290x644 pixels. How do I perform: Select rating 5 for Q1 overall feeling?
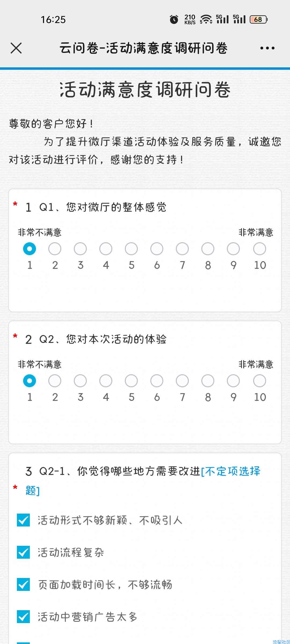coord(131,249)
